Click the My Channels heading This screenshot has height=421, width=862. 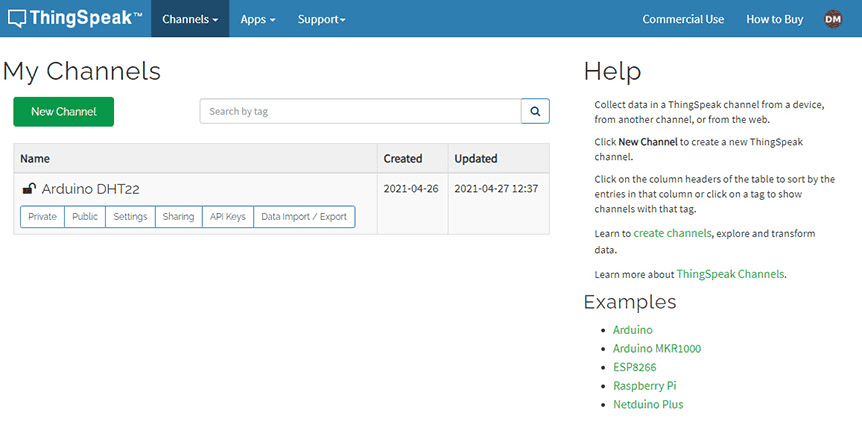pyautogui.click(x=82, y=71)
